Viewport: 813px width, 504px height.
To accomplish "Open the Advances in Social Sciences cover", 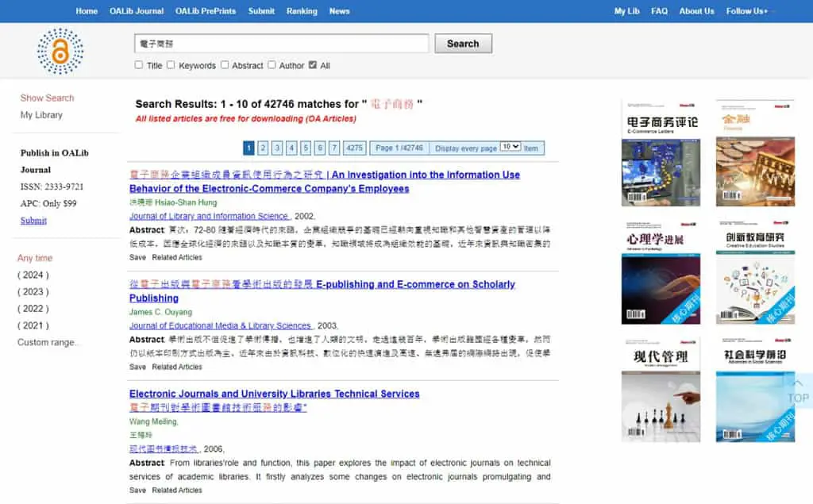I will [x=755, y=390].
